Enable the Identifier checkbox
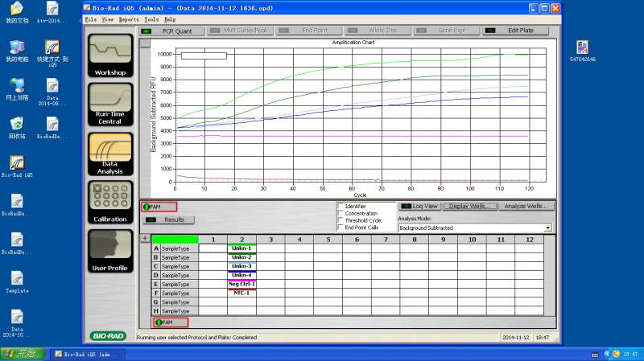This screenshot has width=644, height=361. [x=340, y=206]
